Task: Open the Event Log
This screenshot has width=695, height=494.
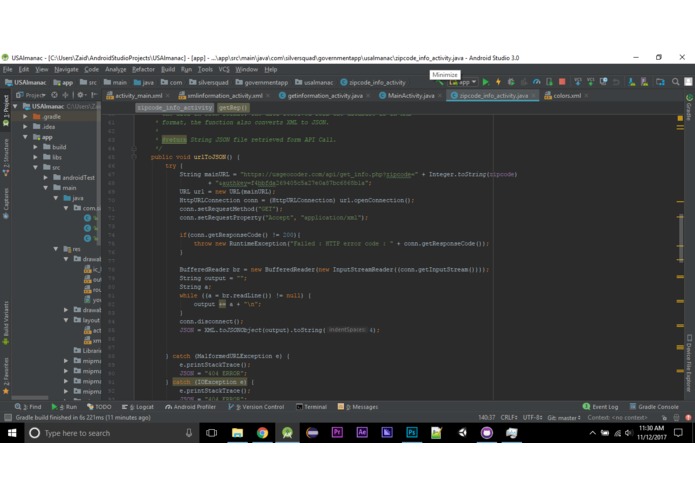Action: (600, 407)
